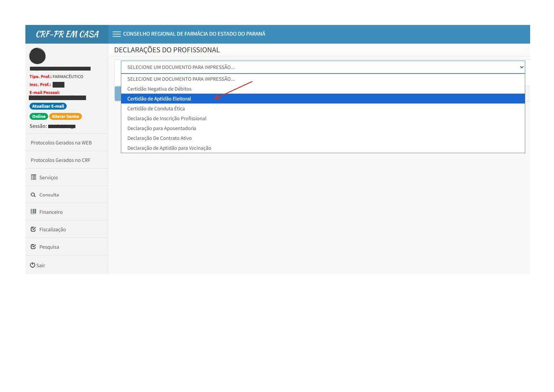Open the document selection dropdown
This screenshot has height=392, width=554.
322,67
